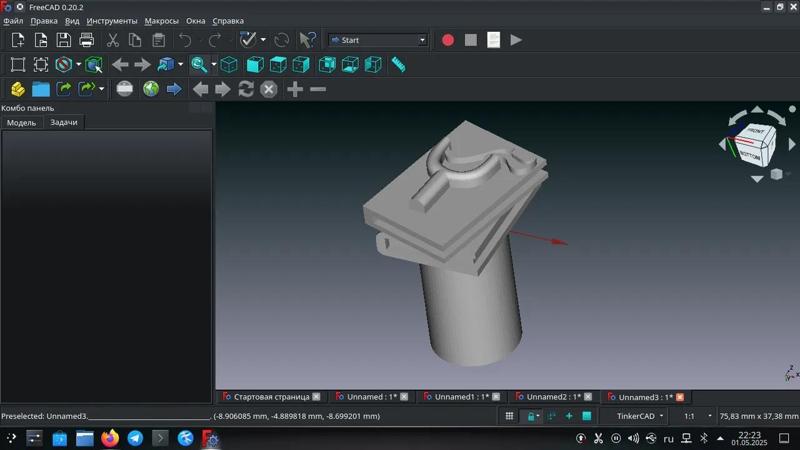Open the 1:1 scale dropdown
Screen dimensions: 800x450
click(697, 416)
